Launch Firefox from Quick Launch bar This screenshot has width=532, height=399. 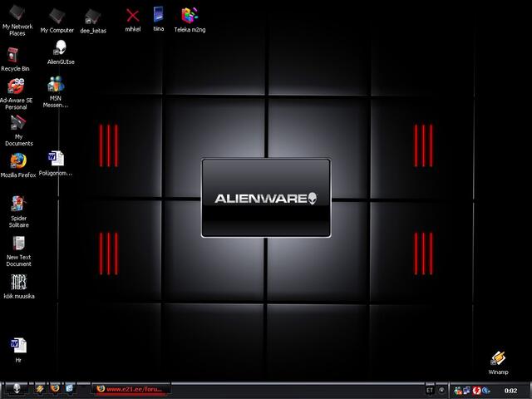click(55, 388)
